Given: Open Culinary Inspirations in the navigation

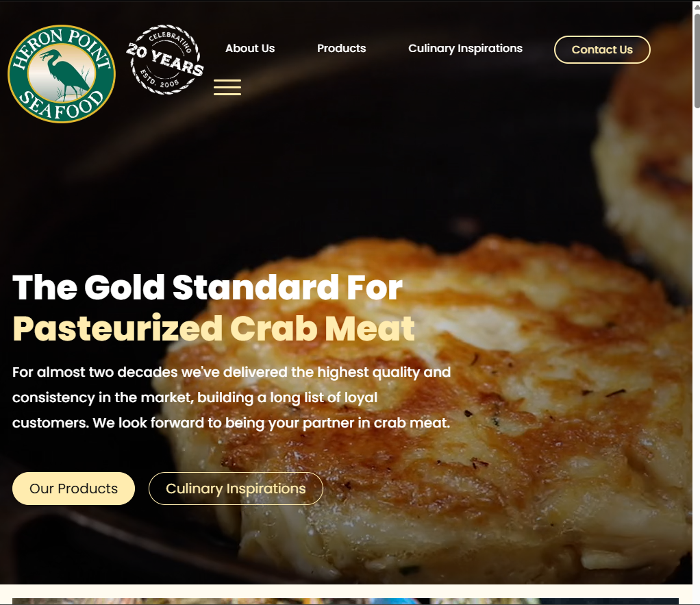Looking at the screenshot, I should point(465,48).
